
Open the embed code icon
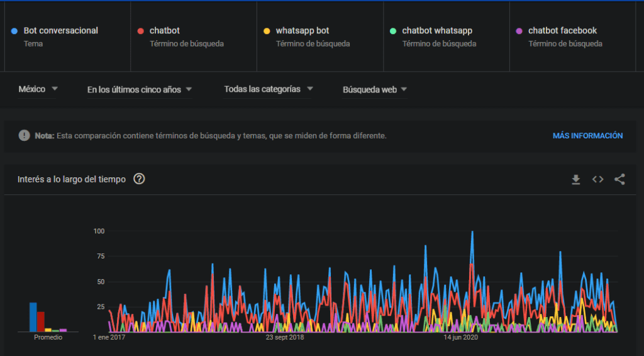tap(597, 179)
